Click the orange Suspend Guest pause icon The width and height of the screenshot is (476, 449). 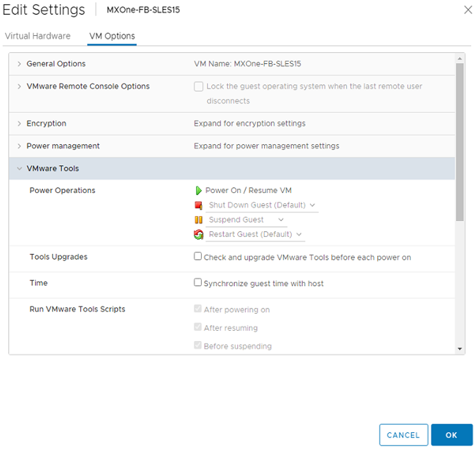(198, 220)
